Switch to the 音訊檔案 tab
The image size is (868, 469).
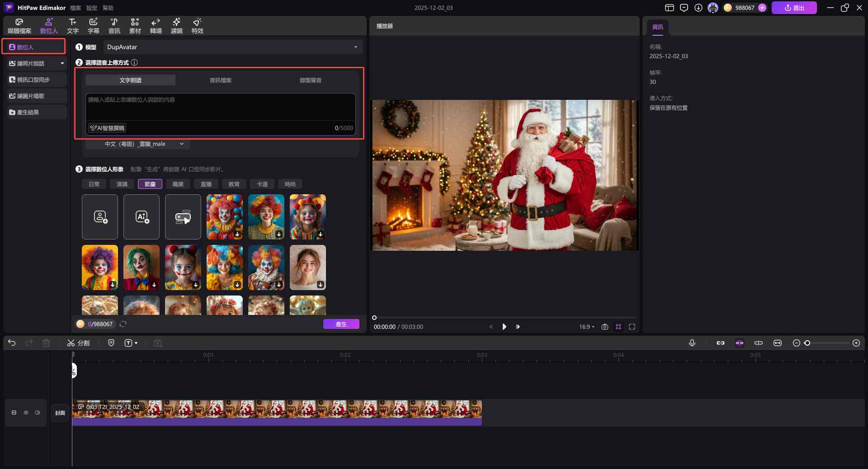click(221, 80)
